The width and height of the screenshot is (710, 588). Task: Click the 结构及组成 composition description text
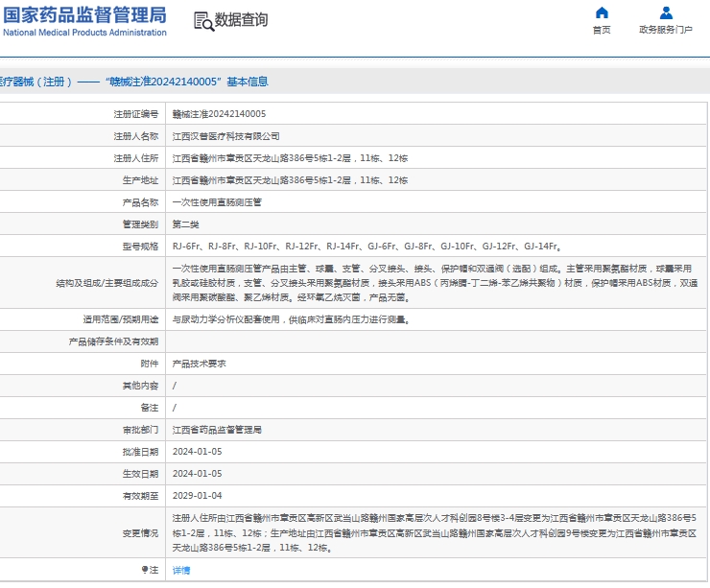click(x=435, y=283)
